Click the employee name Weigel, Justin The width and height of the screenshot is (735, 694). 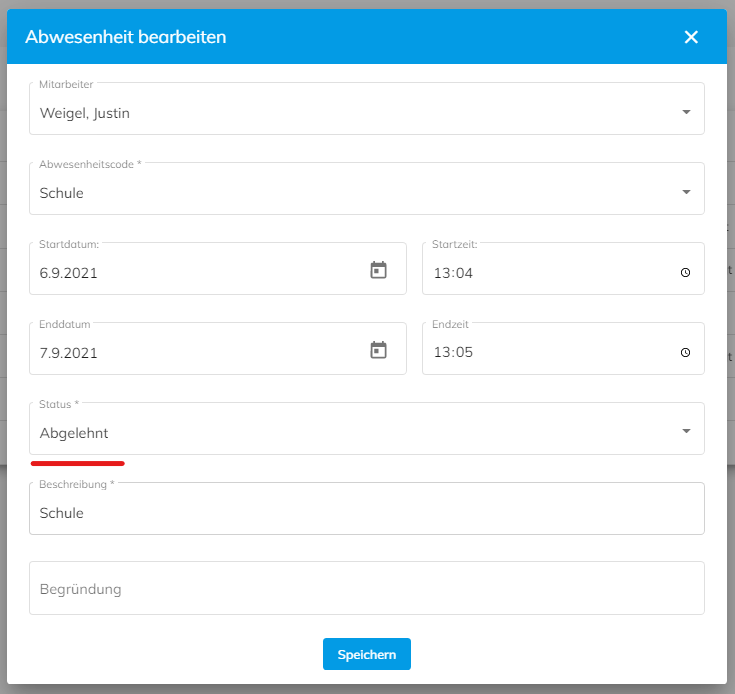85,113
